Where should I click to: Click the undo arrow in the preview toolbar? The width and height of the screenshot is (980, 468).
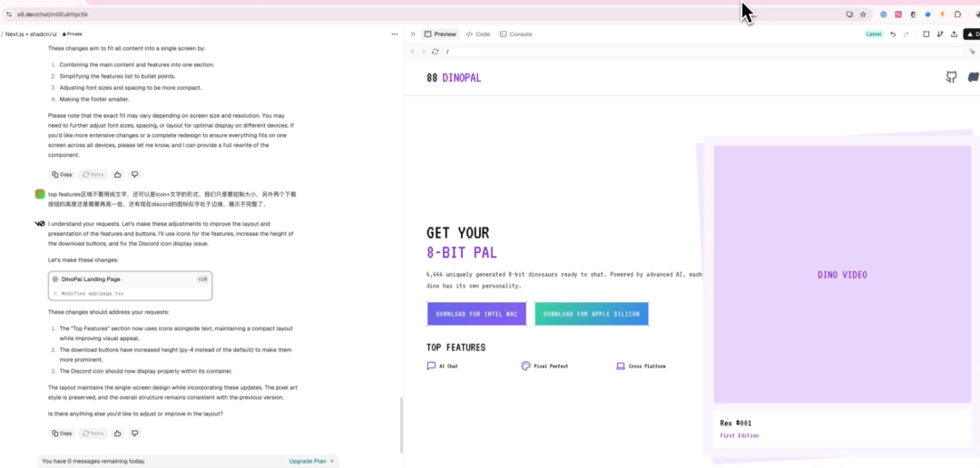click(893, 34)
